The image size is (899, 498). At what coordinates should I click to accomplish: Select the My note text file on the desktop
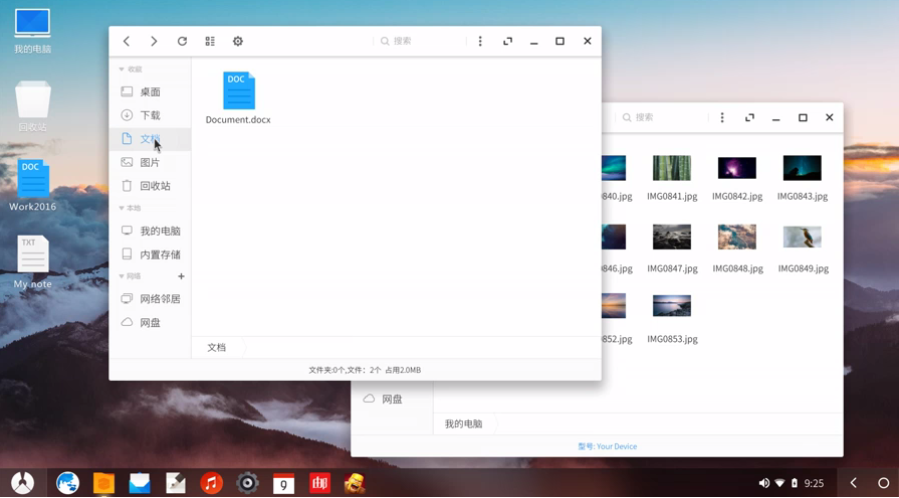click(x=33, y=262)
